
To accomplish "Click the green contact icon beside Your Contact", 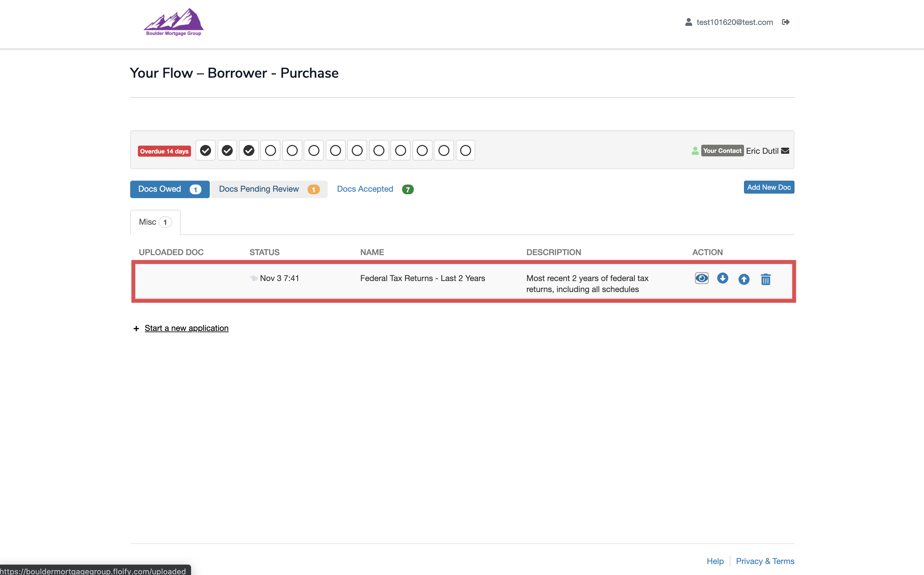I will (695, 151).
